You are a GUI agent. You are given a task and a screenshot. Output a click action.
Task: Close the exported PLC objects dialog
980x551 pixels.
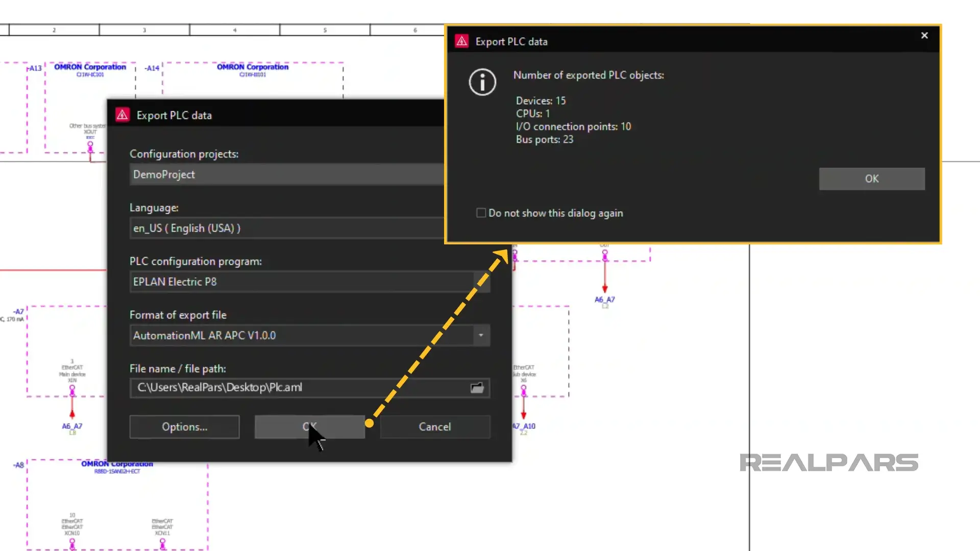[924, 36]
